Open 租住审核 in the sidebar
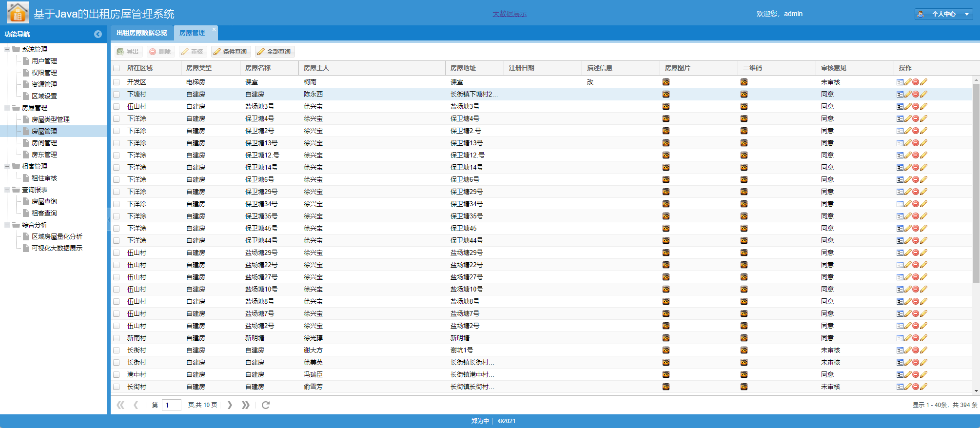 point(44,178)
